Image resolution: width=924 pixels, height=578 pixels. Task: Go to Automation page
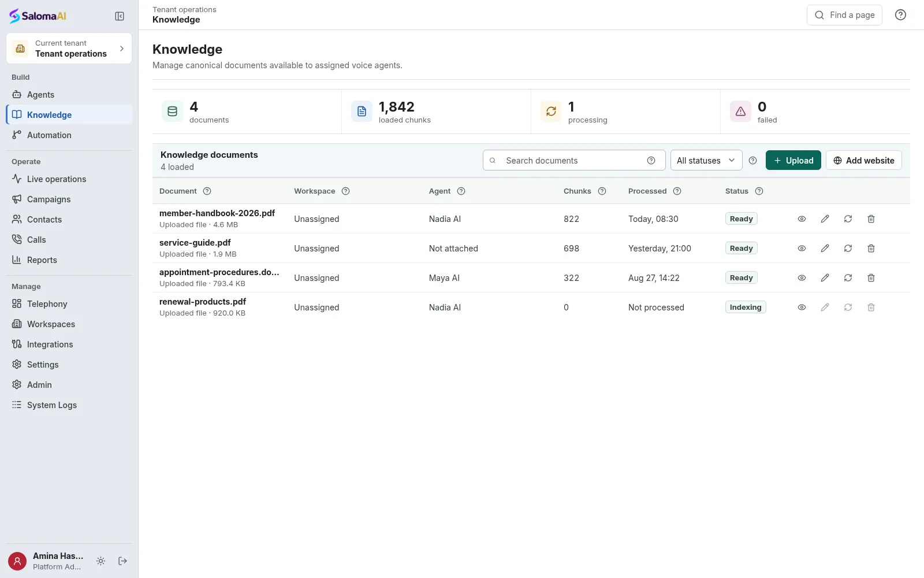click(x=69, y=135)
